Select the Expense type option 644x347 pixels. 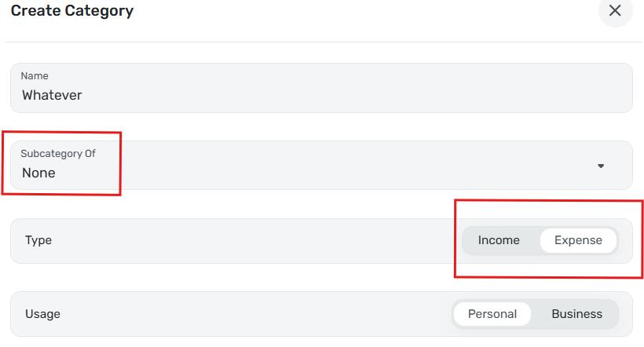(578, 240)
